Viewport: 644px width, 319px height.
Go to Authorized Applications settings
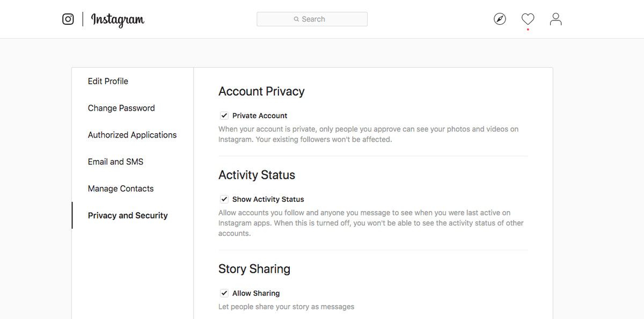click(132, 135)
